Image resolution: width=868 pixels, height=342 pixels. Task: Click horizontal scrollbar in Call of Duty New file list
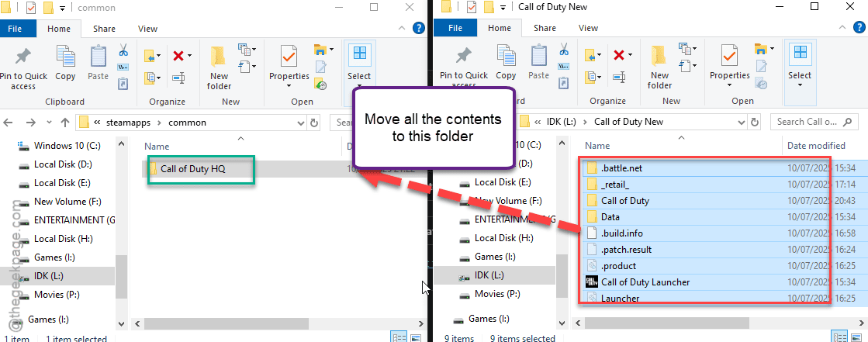(x=666, y=322)
